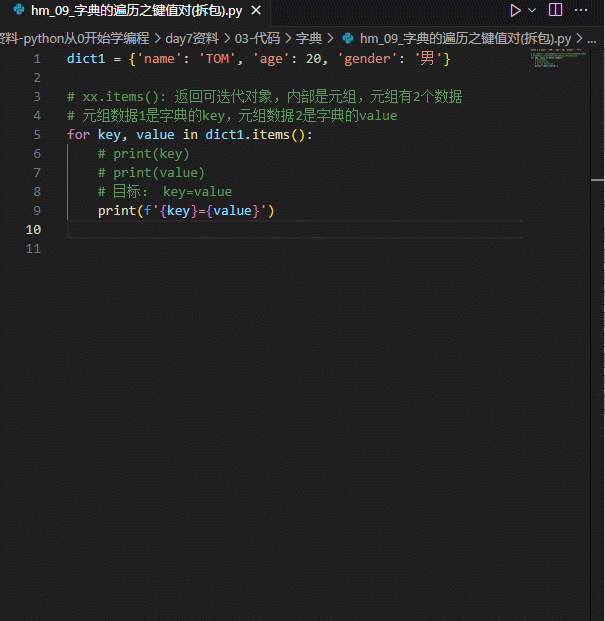
Task: Open the 字典 breadcrumb folder
Action: click(x=308, y=38)
